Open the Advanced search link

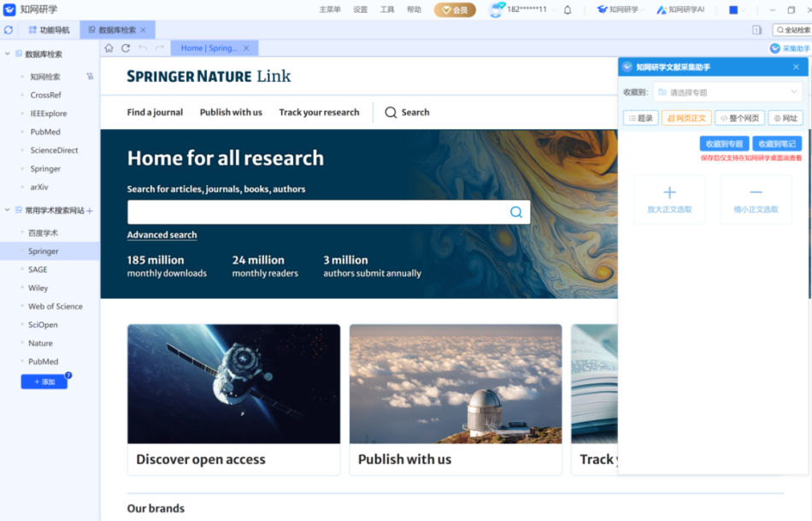click(x=162, y=235)
